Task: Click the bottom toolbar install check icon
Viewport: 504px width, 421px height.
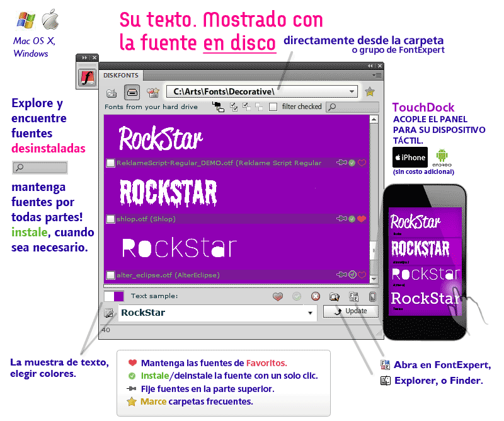Action: pos(297,297)
